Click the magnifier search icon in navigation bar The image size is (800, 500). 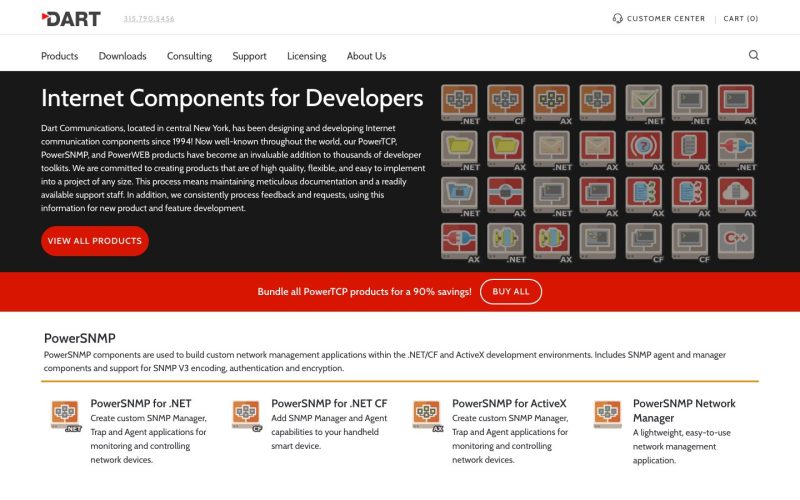(754, 55)
